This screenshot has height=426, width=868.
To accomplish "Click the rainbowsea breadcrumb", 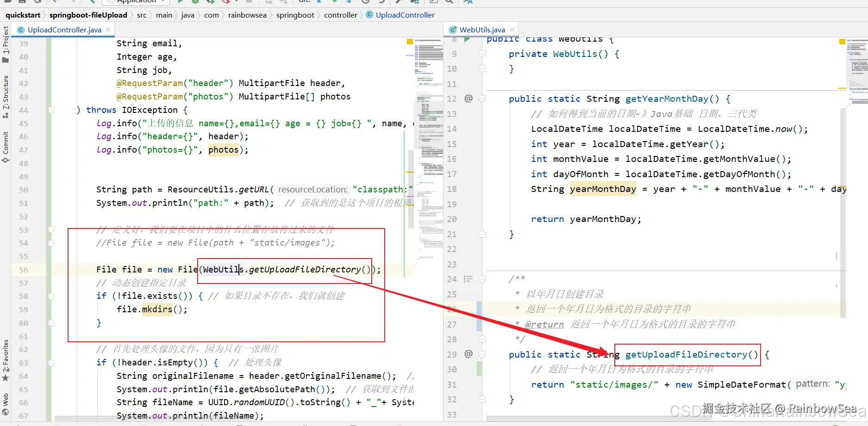I will pyautogui.click(x=247, y=15).
